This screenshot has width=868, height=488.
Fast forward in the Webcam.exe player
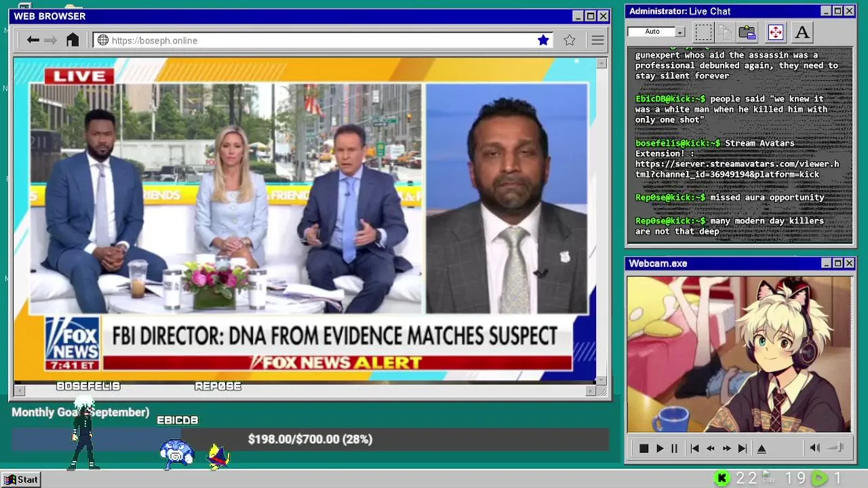727,448
